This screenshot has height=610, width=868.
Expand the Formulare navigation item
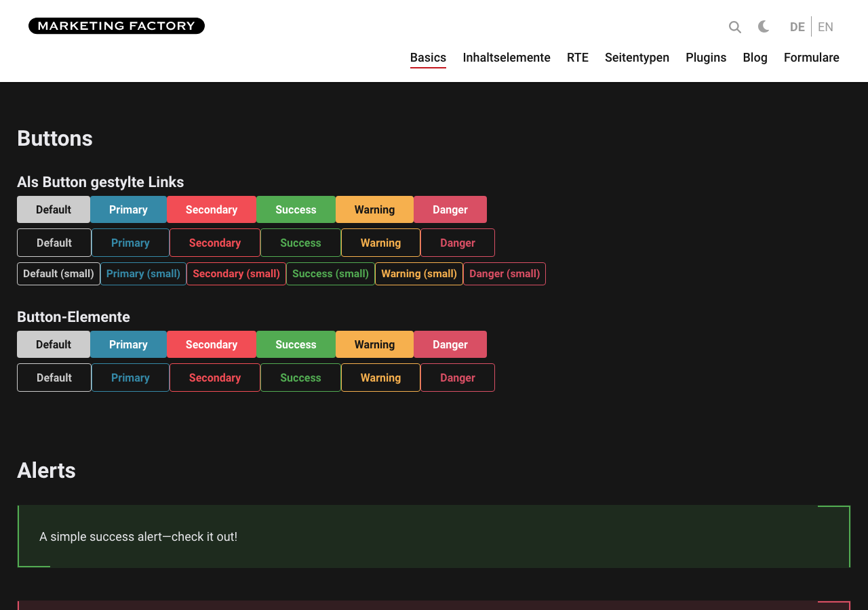point(812,58)
